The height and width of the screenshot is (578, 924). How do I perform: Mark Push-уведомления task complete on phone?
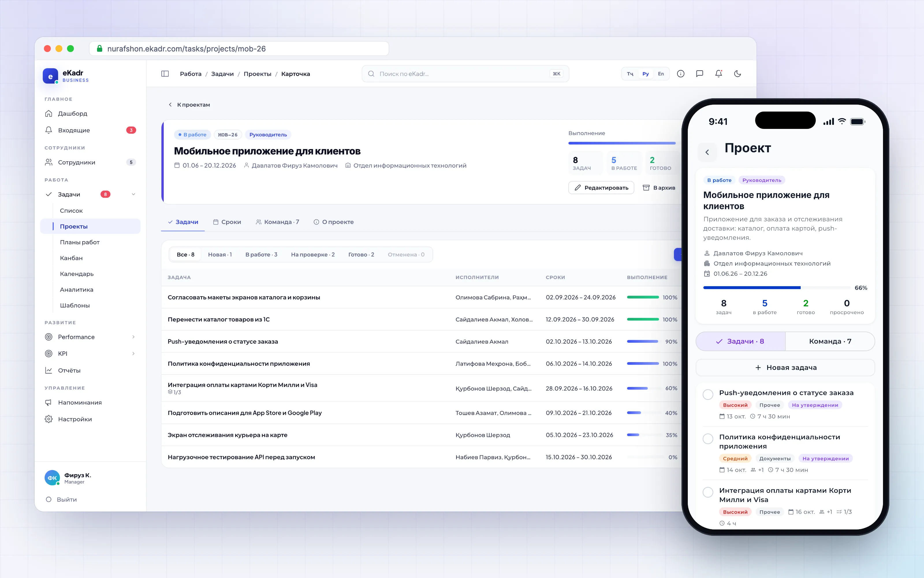[708, 394]
